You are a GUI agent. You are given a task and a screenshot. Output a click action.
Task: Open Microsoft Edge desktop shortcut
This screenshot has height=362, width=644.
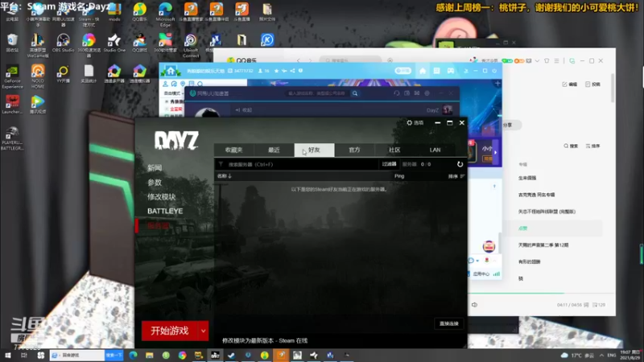165,14
